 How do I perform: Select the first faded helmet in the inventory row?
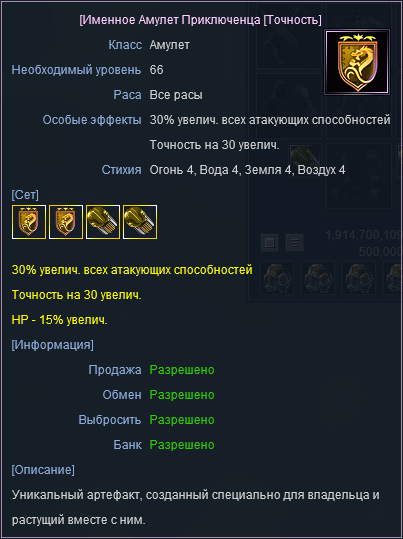(277, 278)
